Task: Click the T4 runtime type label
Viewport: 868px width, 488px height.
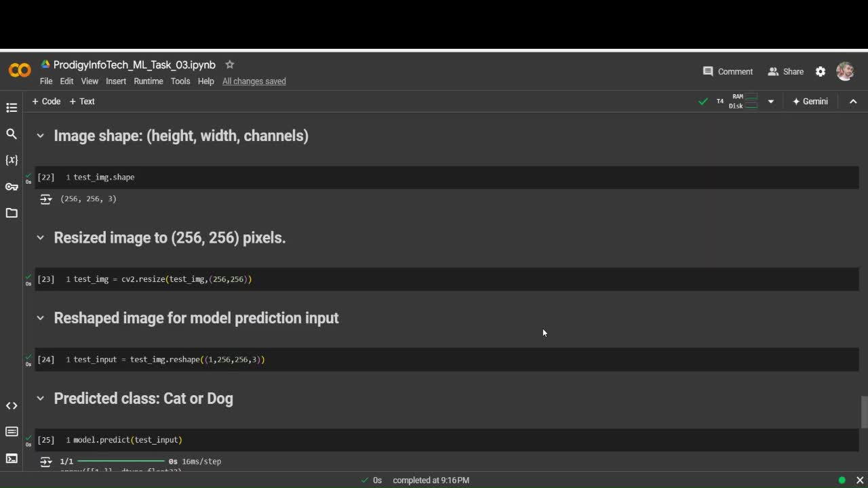Action: click(719, 102)
